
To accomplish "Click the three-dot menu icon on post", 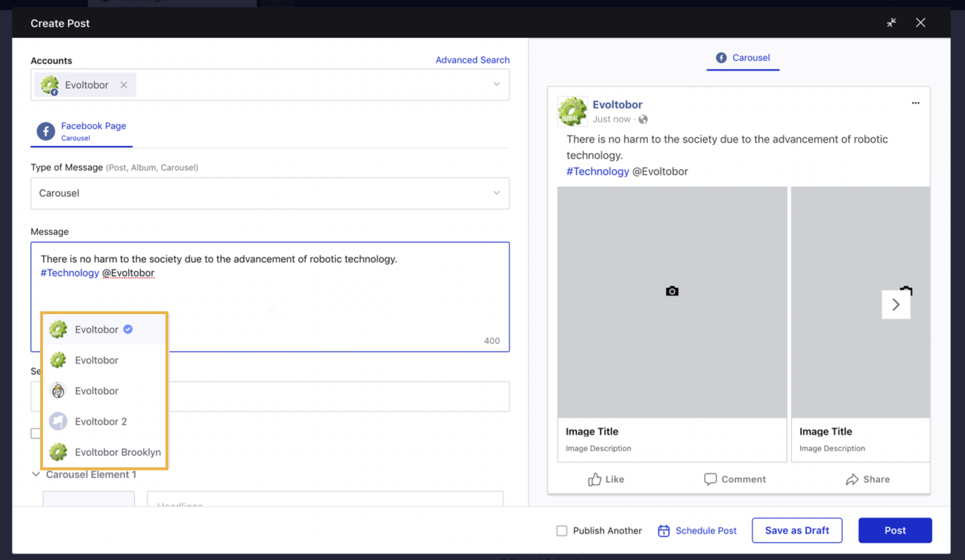I will tap(916, 103).
